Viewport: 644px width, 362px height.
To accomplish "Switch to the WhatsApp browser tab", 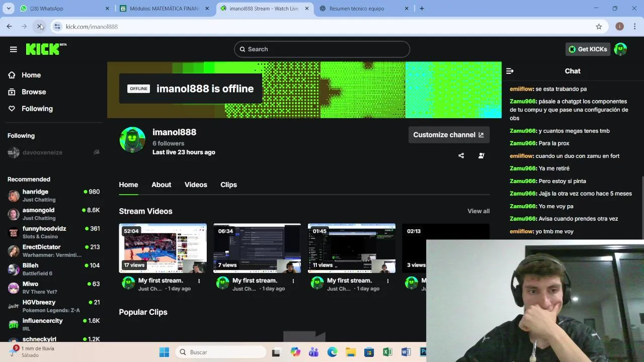I will (x=64, y=9).
